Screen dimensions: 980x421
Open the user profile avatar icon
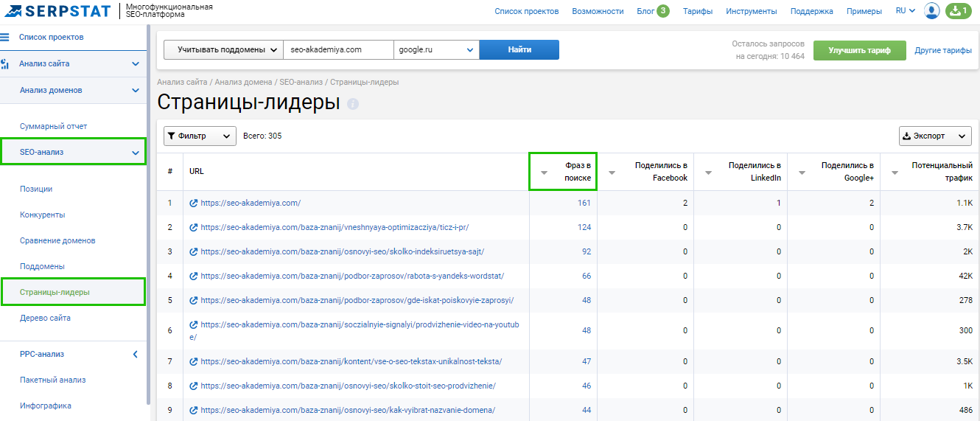click(932, 11)
